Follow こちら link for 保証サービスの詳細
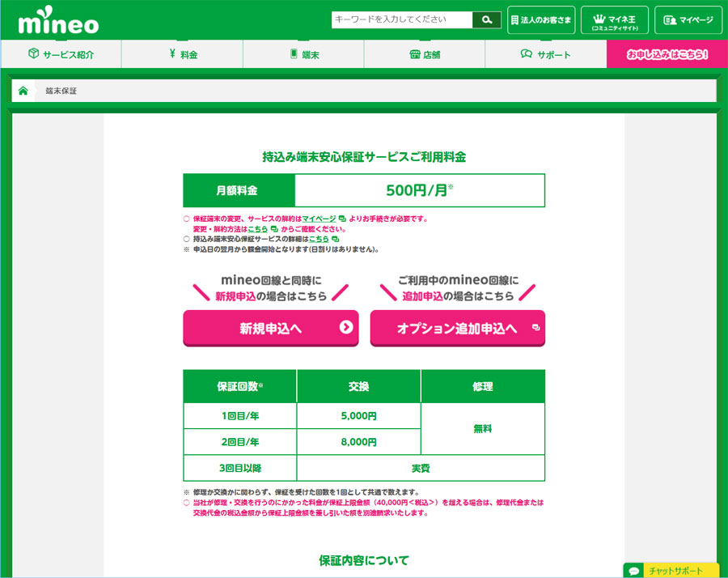 [319, 240]
